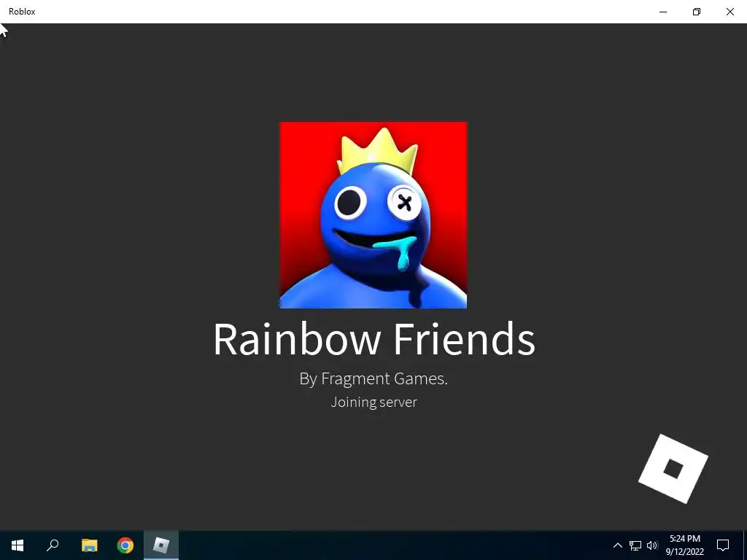Minimize the Roblox window

(x=663, y=12)
